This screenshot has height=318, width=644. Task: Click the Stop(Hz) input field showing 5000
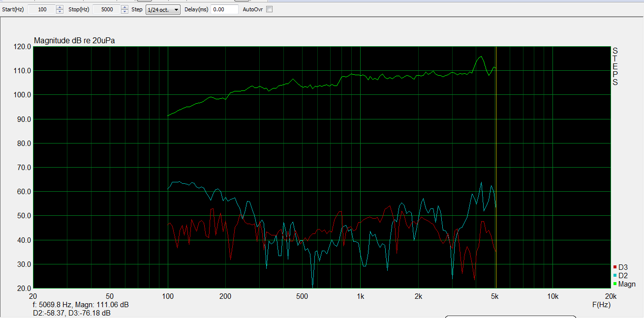[x=106, y=9]
